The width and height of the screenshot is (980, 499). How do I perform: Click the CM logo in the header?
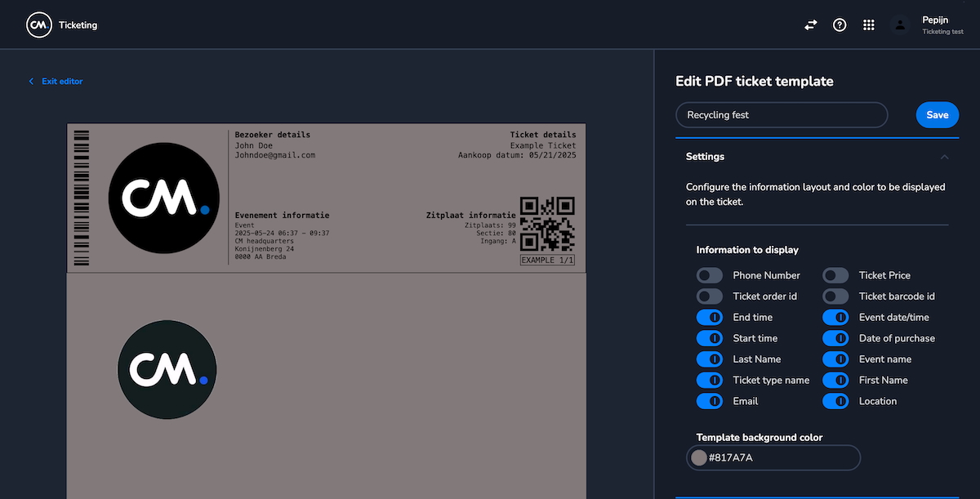click(x=38, y=25)
